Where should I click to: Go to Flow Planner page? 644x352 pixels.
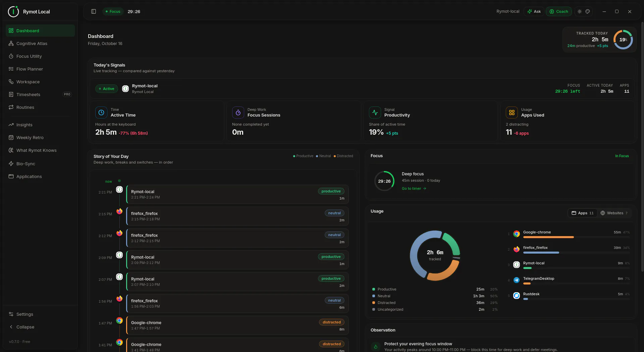click(x=40, y=69)
